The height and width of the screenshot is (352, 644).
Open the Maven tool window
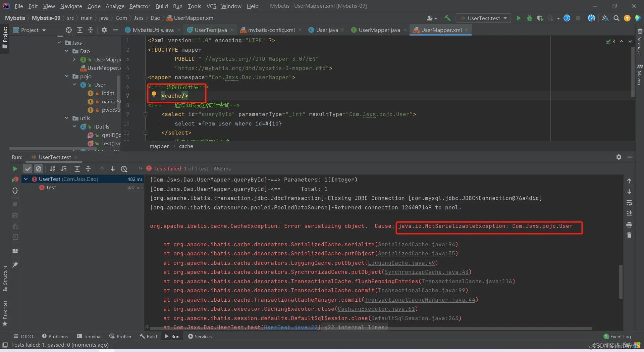(x=640, y=74)
